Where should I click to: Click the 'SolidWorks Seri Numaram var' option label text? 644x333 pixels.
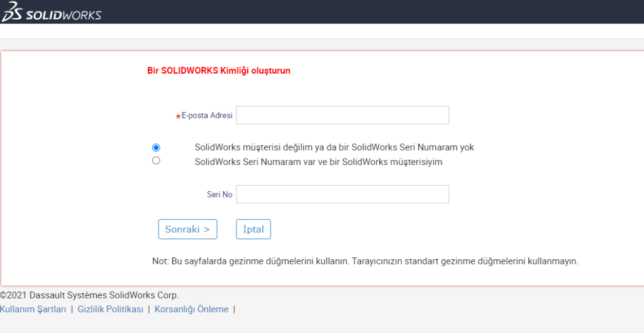coord(318,162)
